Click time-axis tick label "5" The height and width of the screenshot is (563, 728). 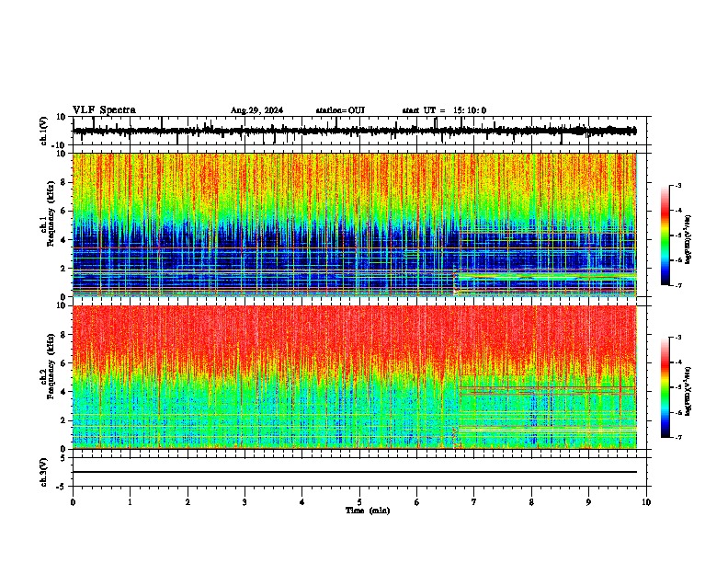tap(359, 502)
